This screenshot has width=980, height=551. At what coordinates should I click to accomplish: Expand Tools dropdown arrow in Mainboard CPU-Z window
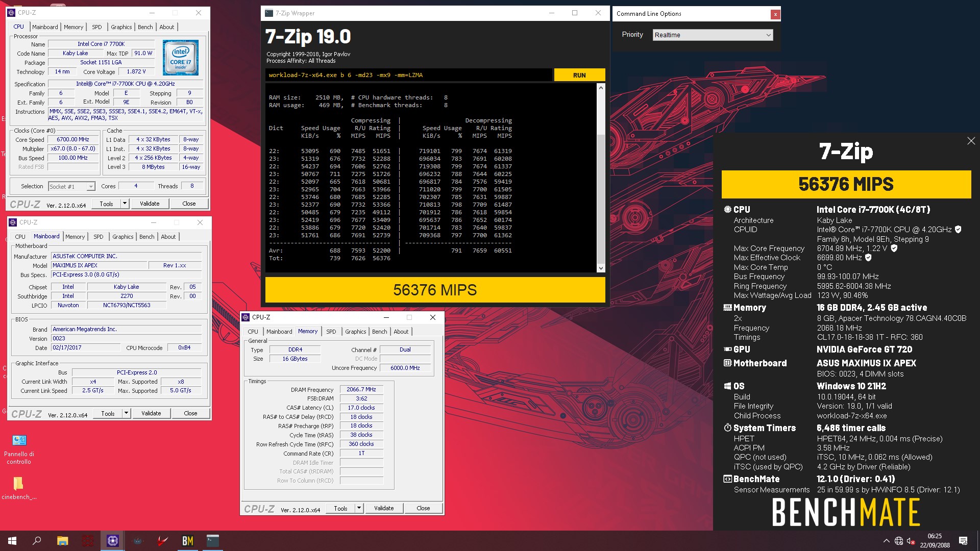(126, 413)
